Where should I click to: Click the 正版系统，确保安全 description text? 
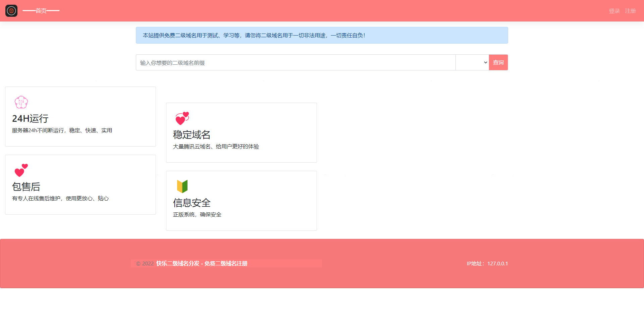(197, 214)
